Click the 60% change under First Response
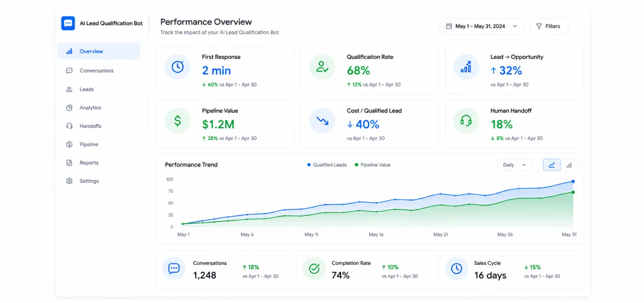644x303 pixels. click(x=210, y=84)
